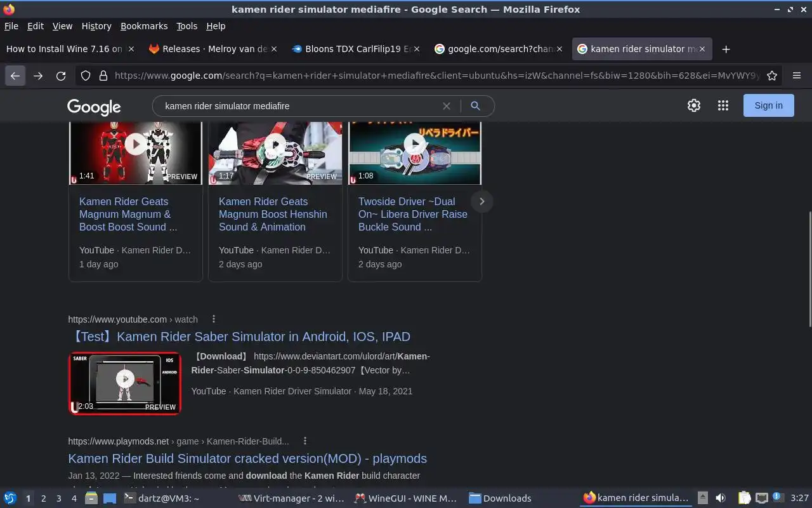Open 'Kamen Rider Geats Magnum Magnum & Boost' link
The image size is (812, 508).
pos(128,214)
